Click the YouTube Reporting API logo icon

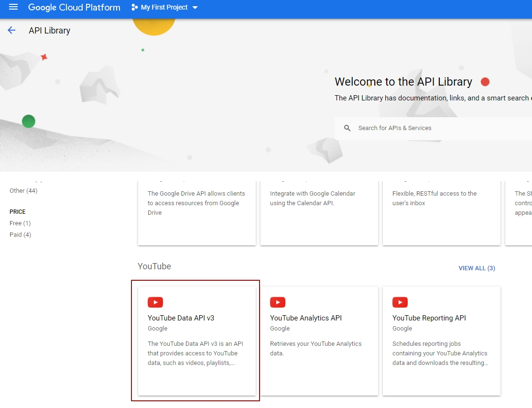(400, 302)
